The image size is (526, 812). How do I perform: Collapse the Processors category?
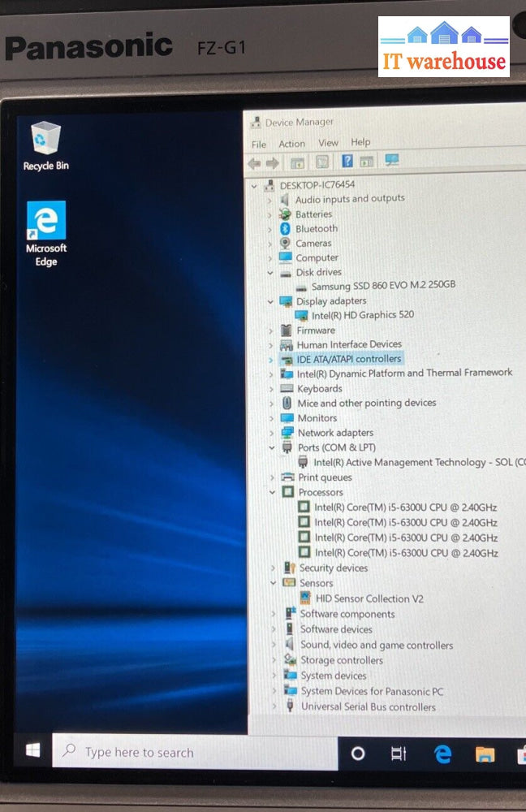pyautogui.click(x=272, y=492)
